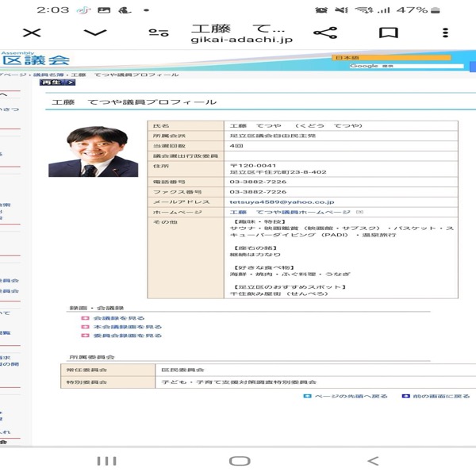Click email tetsuya4589@yahoo.co.jp

coord(282,202)
